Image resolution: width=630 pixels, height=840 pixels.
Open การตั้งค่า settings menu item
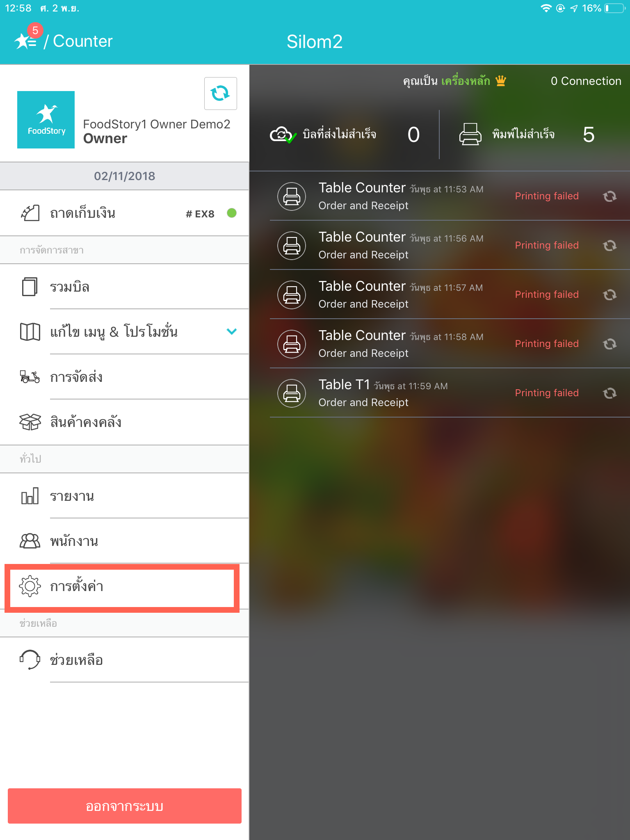point(125,587)
